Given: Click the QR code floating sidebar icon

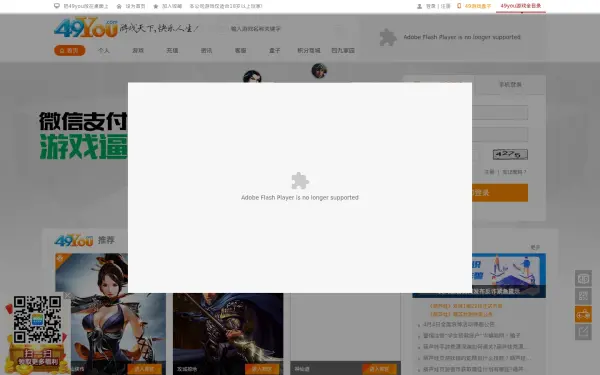Looking at the screenshot, I should [x=583, y=296].
